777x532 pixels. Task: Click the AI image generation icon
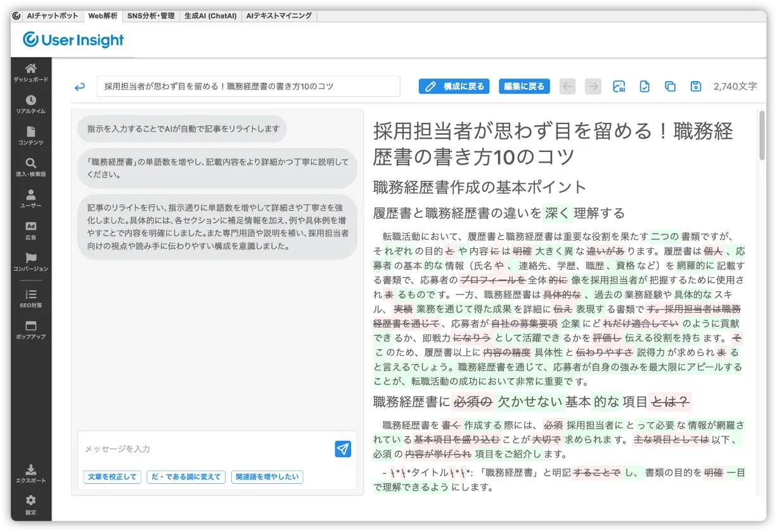tap(619, 87)
